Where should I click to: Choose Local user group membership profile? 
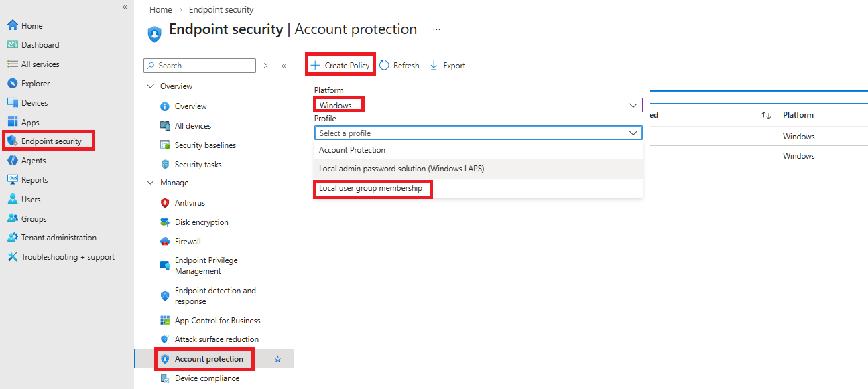coord(479,189)
